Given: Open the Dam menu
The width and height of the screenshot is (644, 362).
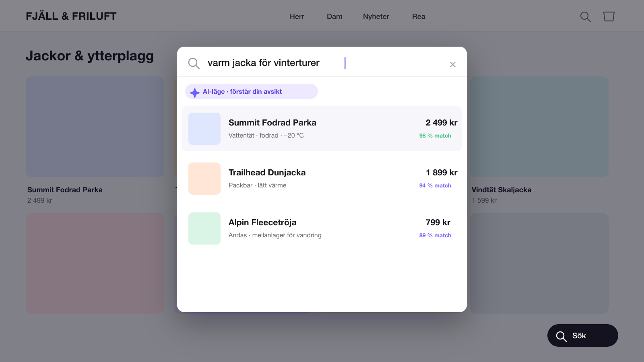Looking at the screenshot, I should 334,16.
